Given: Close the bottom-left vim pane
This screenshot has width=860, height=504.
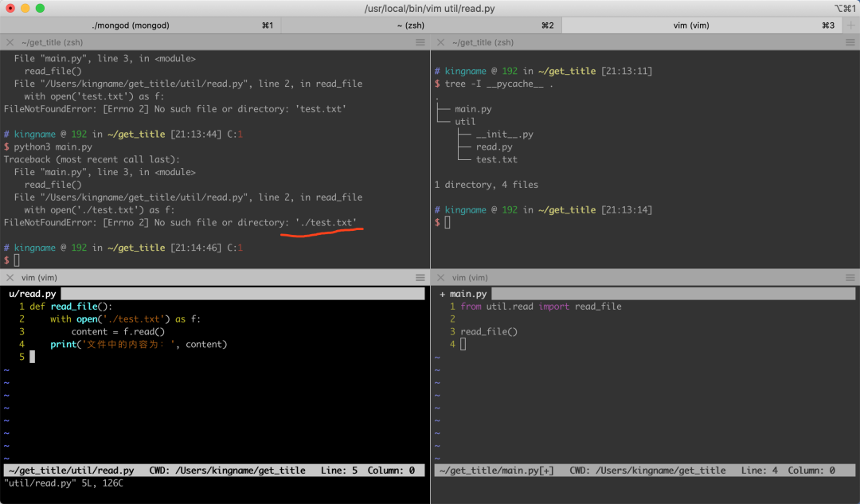Looking at the screenshot, I should point(10,278).
